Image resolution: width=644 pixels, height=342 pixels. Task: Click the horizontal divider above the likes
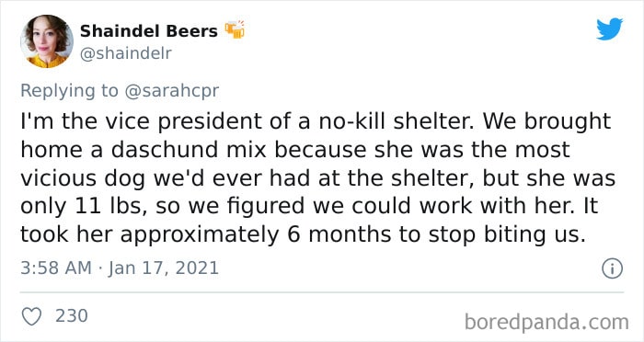pyautogui.click(x=322, y=292)
